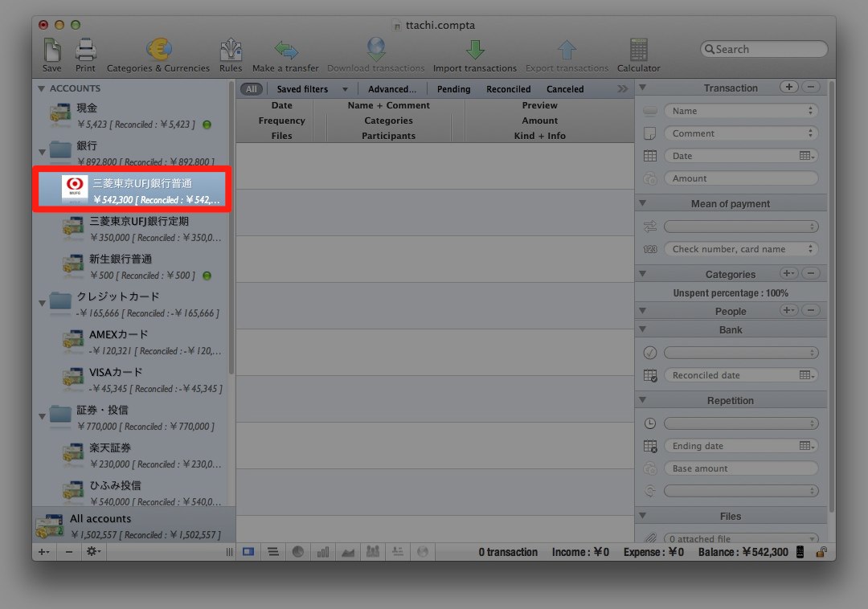This screenshot has height=609, width=868.
Task: Toggle the lock icon in status bar
Action: click(821, 552)
